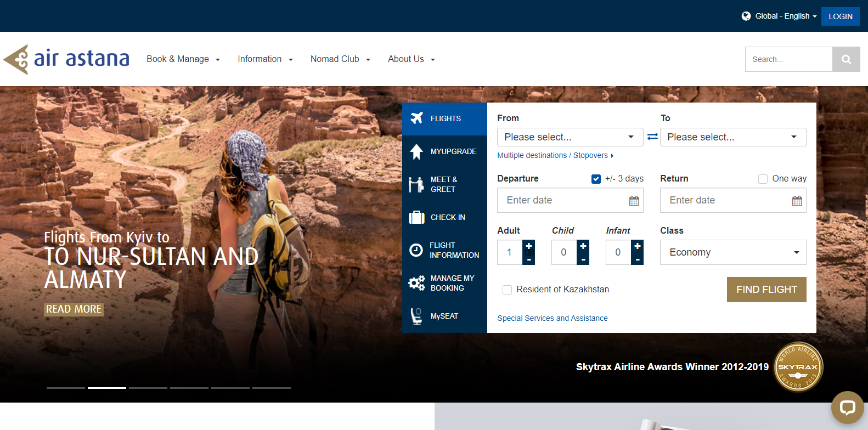Open the Departure date calendar icon
The image size is (868, 430).
634,201
